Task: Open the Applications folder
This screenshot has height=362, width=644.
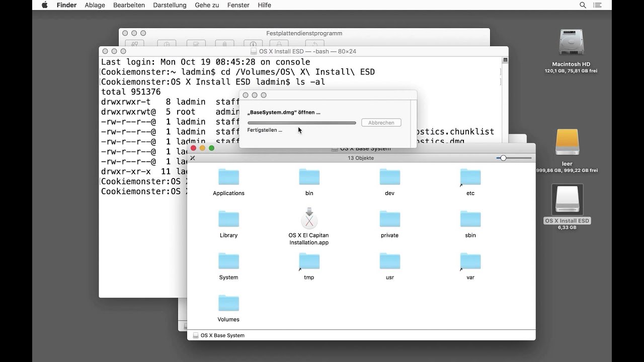Action: [x=228, y=177]
